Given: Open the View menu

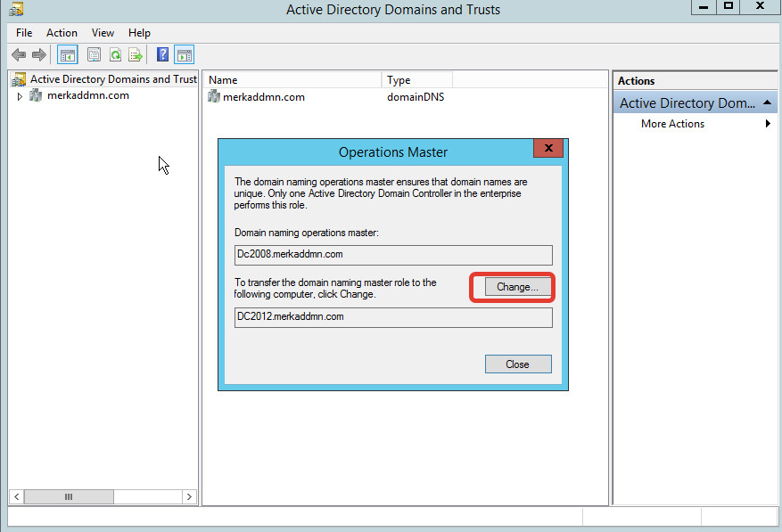Looking at the screenshot, I should pos(103,33).
